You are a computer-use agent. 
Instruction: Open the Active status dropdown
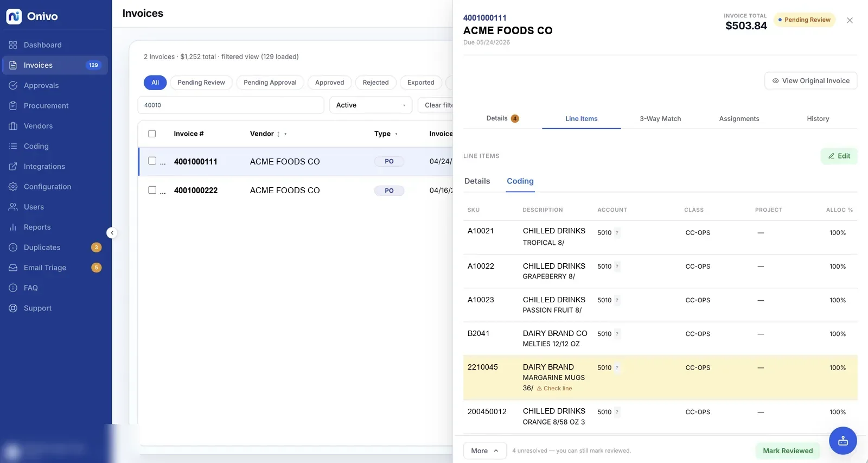point(371,105)
